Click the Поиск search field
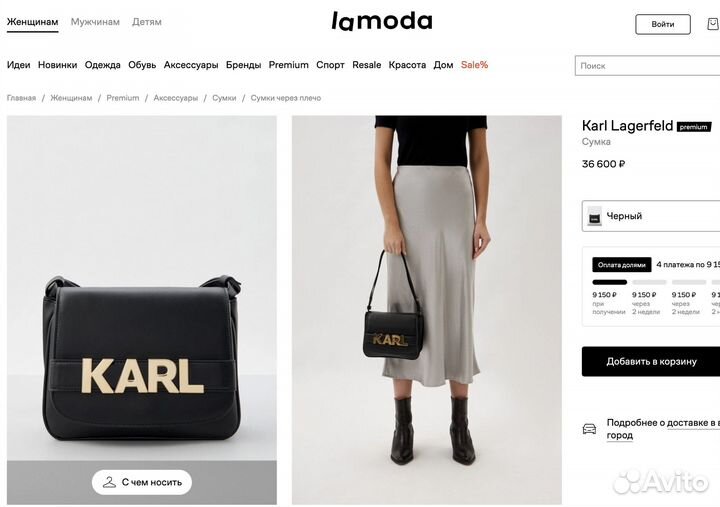The height and width of the screenshot is (507, 720). pos(647,66)
